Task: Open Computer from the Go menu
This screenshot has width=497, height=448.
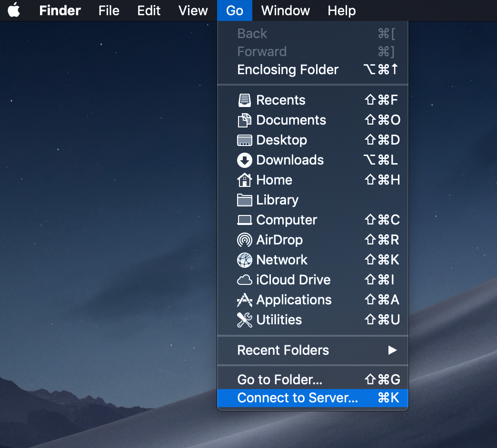Action: tap(286, 220)
